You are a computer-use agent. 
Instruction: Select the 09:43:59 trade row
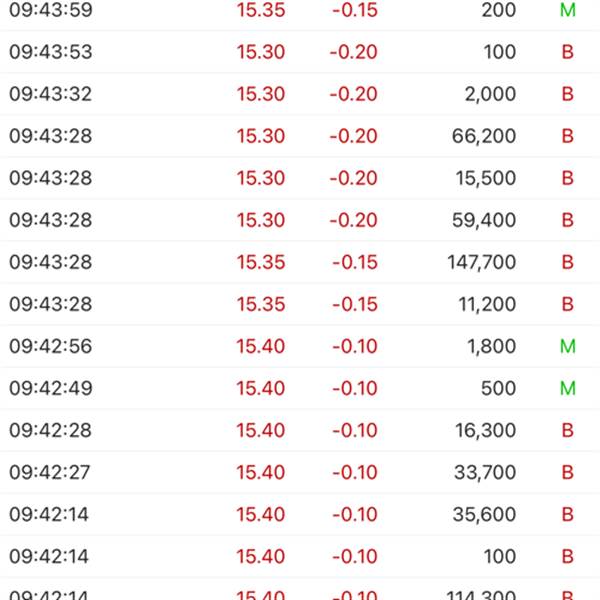pos(300,10)
